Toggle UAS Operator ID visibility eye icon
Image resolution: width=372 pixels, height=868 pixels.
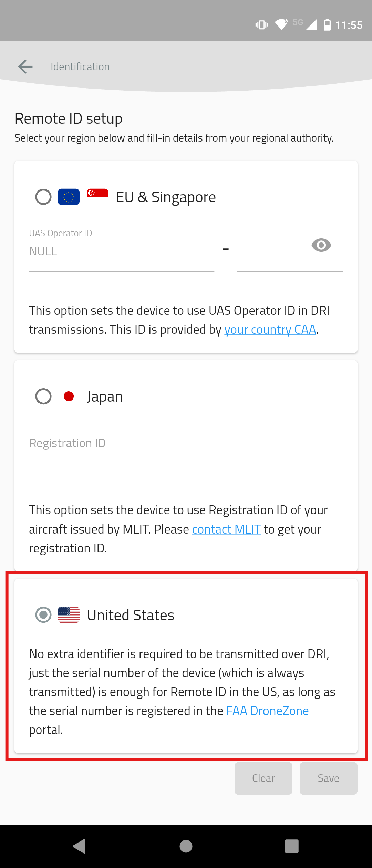(321, 245)
